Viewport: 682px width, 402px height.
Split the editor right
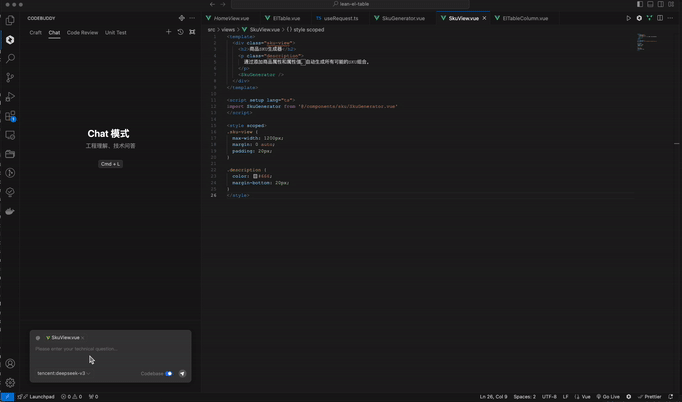pos(660,18)
